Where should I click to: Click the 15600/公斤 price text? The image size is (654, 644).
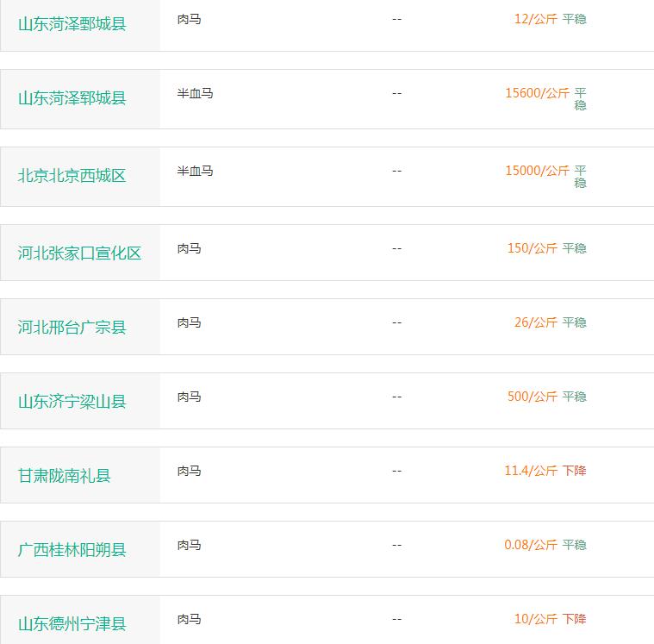(x=537, y=93)
